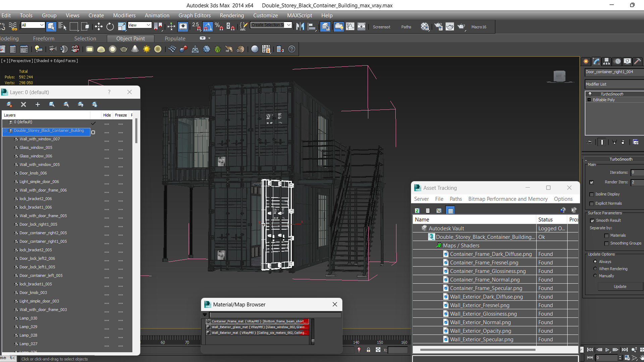Switch to the Populate ribbon tab

tap(175, 39)
